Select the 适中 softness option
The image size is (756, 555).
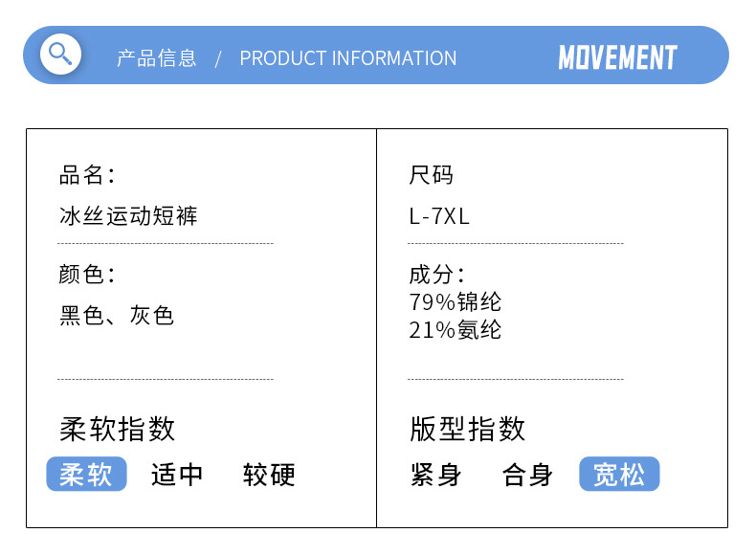tap(177, 475)
